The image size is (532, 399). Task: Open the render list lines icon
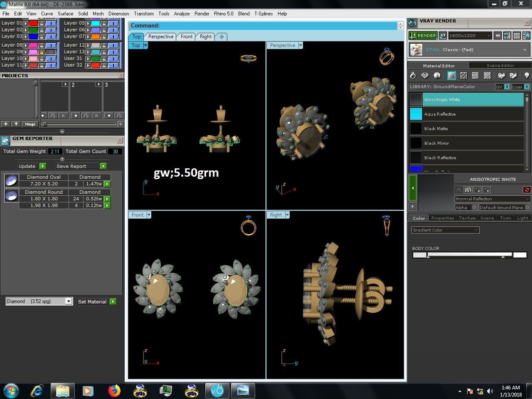pos(517,36)
